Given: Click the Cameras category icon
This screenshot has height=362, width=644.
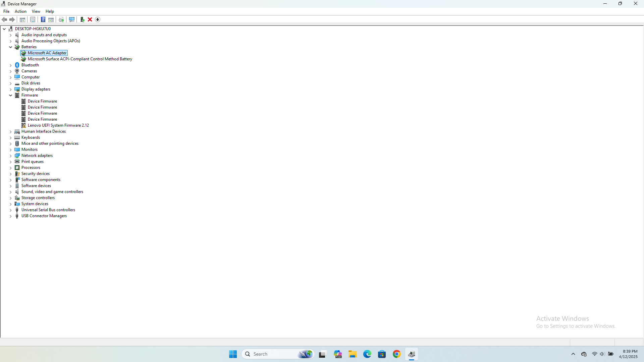Looking at the screenshot, I should pos(17,71).
